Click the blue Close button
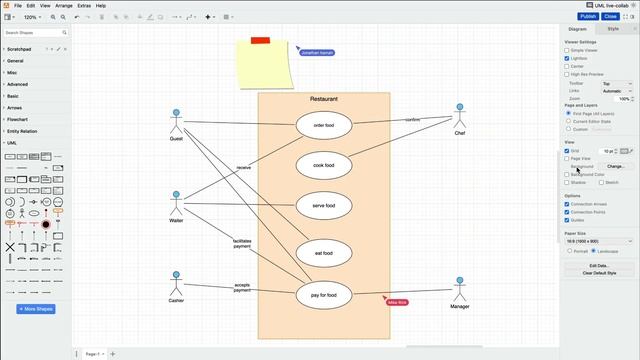 (610, 16)
